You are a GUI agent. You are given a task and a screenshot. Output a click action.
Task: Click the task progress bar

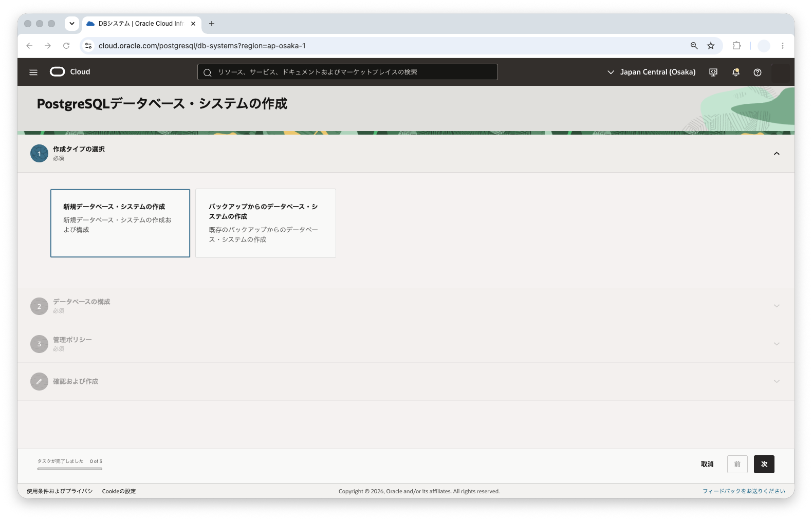point(70,469)
